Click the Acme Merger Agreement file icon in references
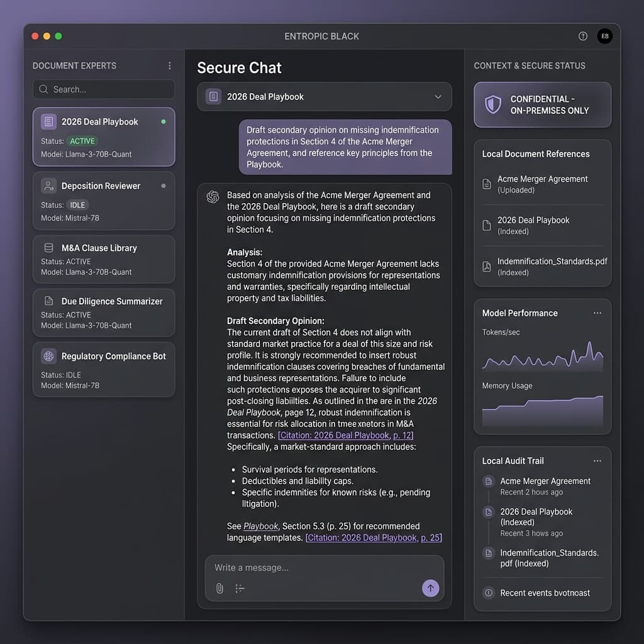Screen dimensions: 644x644 487,184
